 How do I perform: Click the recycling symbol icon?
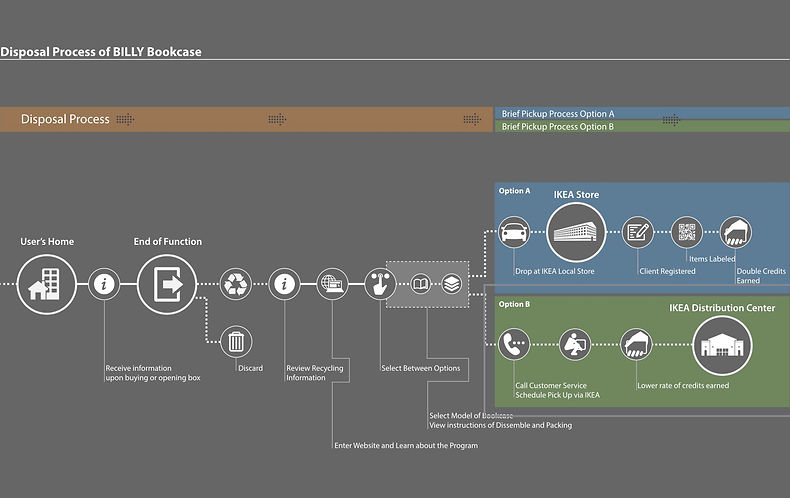coord(235,284)
